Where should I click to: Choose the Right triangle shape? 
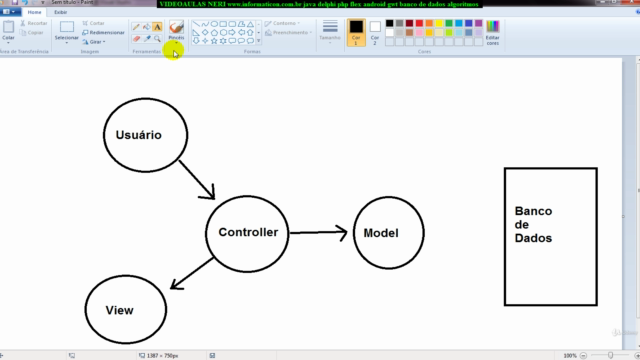[196, 32]
